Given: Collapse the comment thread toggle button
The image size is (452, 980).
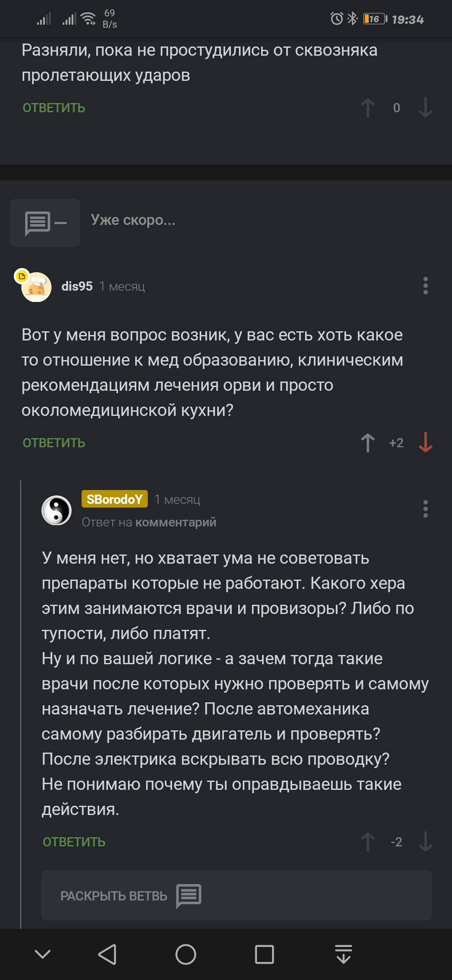Looking at the screenshot, I should click(45, 222).
